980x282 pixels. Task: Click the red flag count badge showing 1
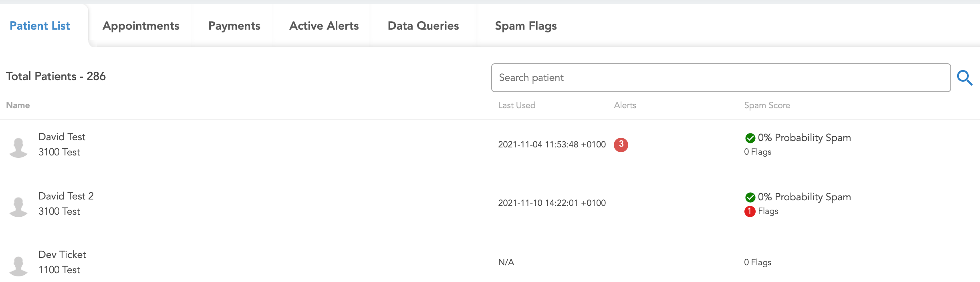coord(750,211)
